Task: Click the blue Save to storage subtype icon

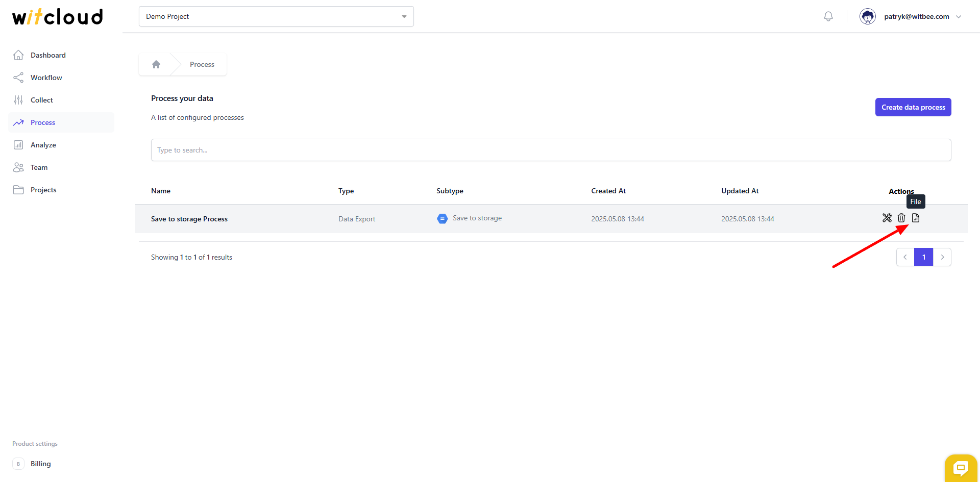Action: click(x=442, y=218)
